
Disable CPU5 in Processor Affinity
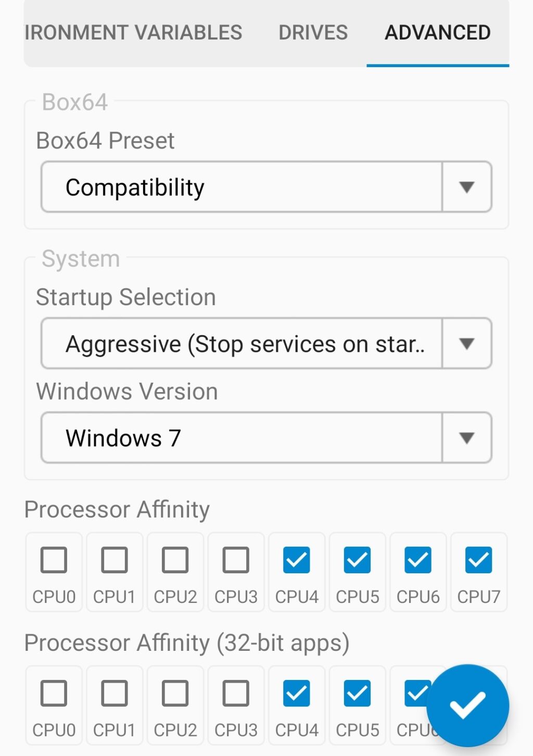[x=357, y=560]
